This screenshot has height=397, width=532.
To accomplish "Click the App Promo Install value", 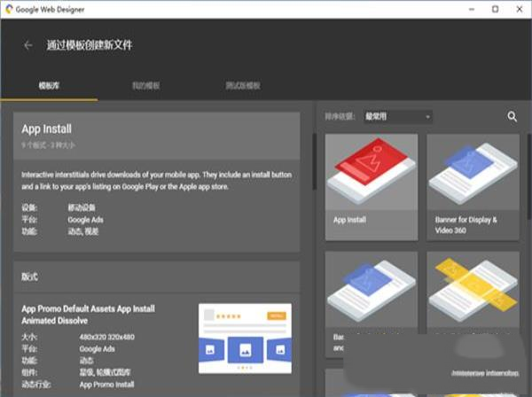I will point(107,385).
